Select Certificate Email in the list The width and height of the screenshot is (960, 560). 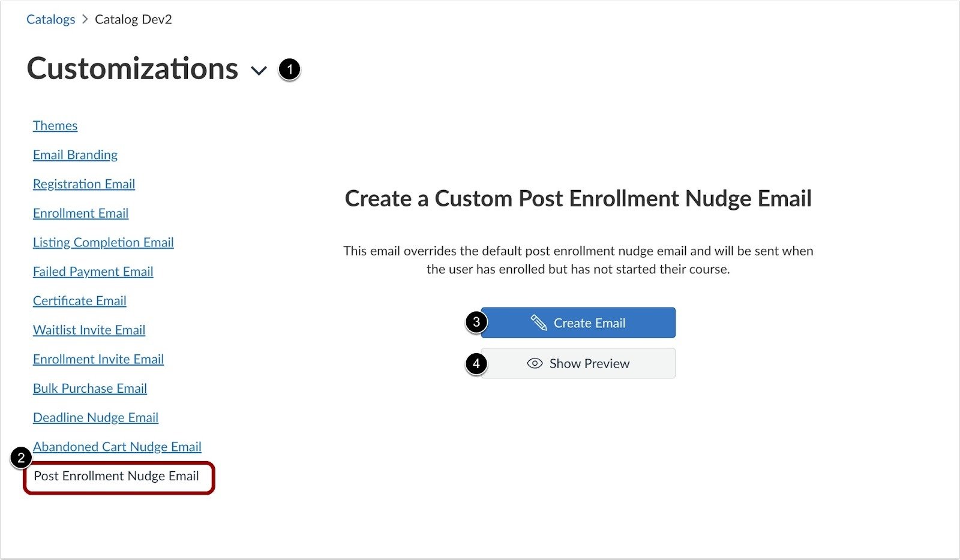[x=79, y=300]
